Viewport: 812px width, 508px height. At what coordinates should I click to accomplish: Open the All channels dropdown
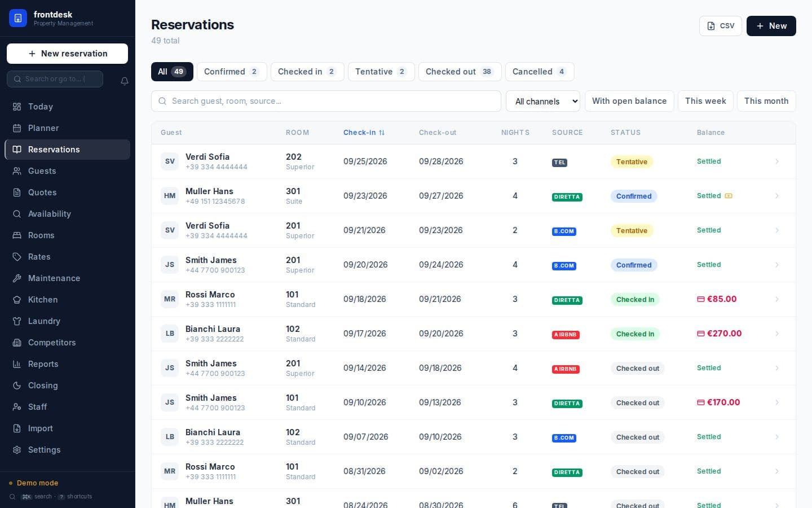pyautogui.click(x=543, y=101)
